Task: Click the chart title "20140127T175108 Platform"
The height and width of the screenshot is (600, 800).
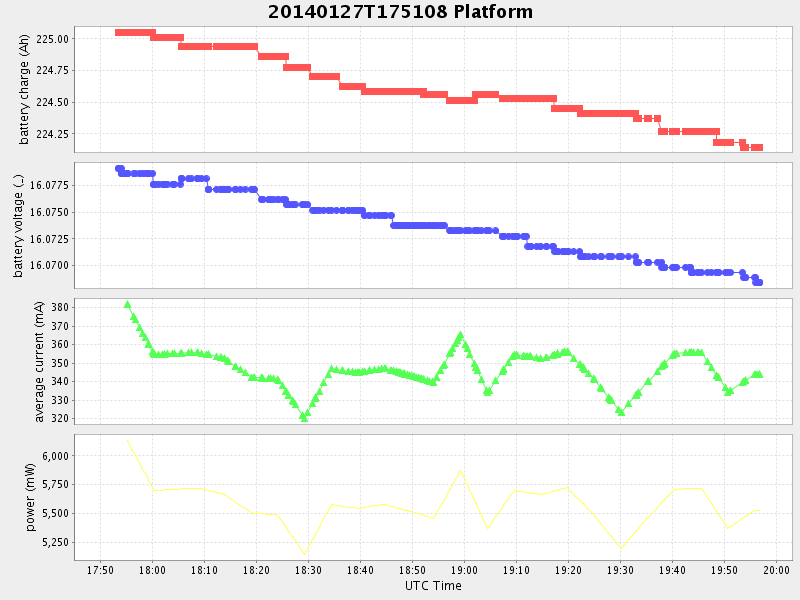Action: coord(400,12)
